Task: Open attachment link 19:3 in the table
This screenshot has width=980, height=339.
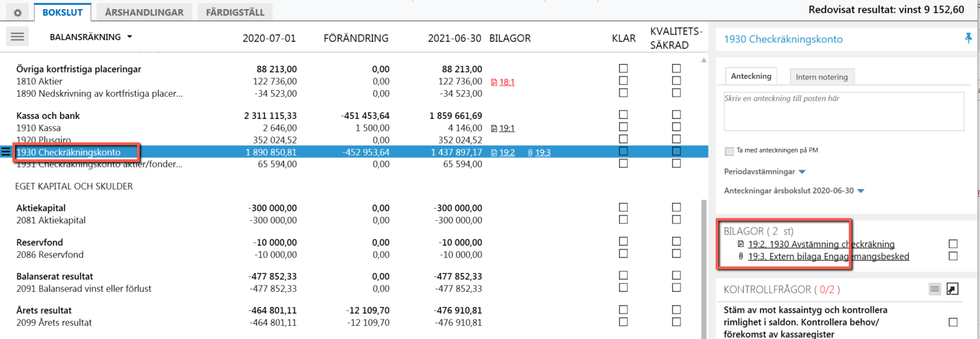Action: pos(543,153)
